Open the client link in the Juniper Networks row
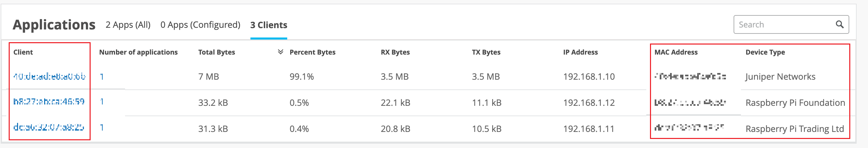Viewport: 868px width, 148px height. pyautogui.click(x=49, y=77)
